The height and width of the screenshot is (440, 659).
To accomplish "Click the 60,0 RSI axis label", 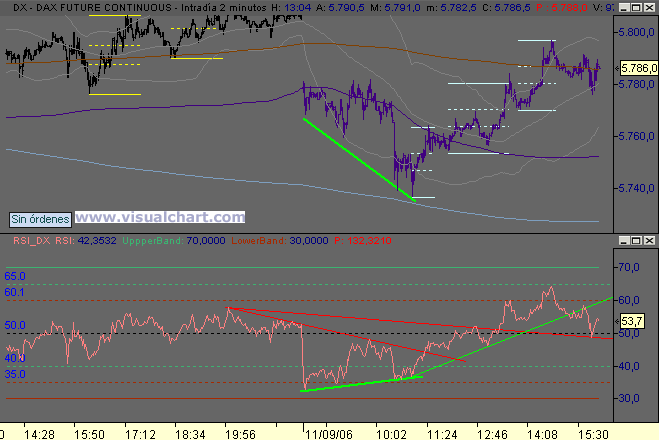I will click(629, 300).
